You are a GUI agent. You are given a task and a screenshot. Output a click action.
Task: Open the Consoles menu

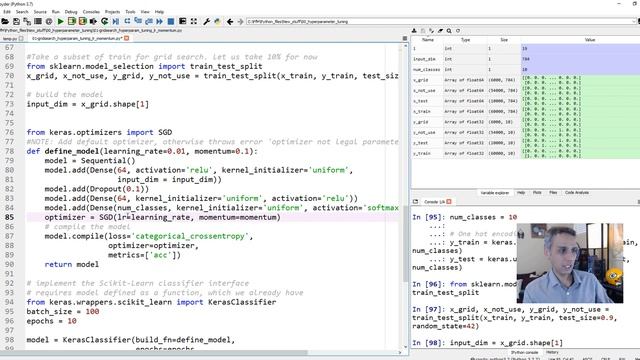[x=91, y=12]
